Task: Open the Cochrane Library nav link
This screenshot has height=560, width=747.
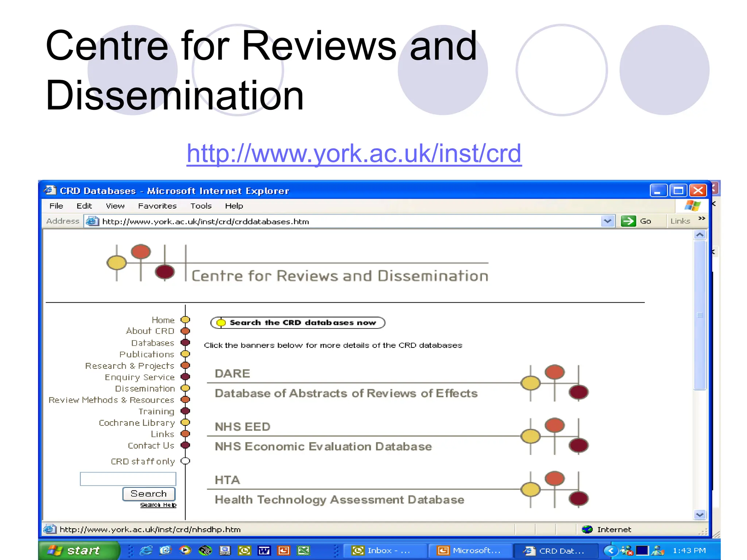Action: (x=137, y=423)
